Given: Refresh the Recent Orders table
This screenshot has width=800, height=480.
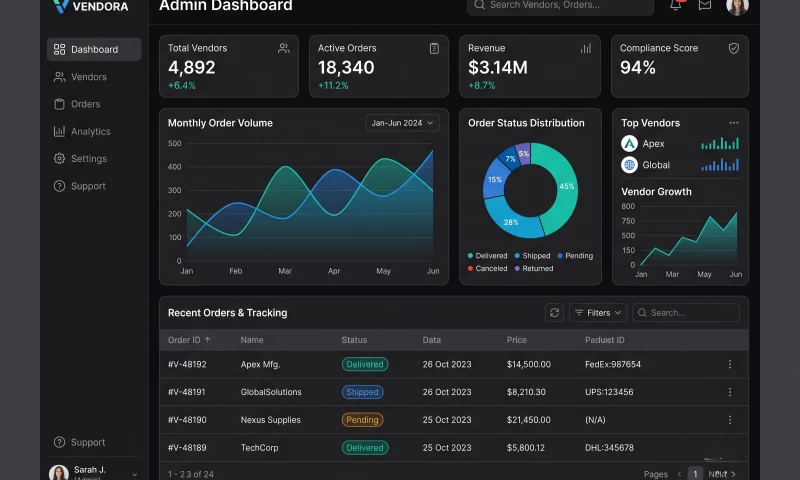Looking at the screenshot, I should coord(554,313).
